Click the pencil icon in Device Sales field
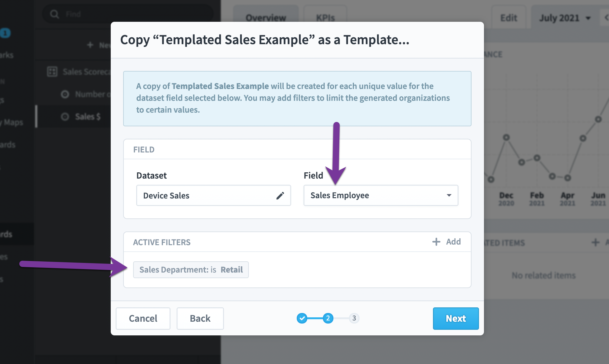 [x=280, y=195]
